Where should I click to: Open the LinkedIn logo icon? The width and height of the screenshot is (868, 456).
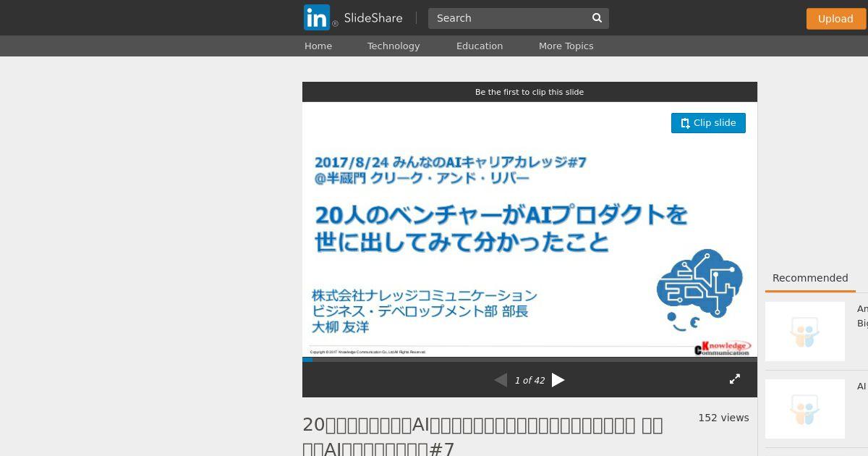[317, 17]
